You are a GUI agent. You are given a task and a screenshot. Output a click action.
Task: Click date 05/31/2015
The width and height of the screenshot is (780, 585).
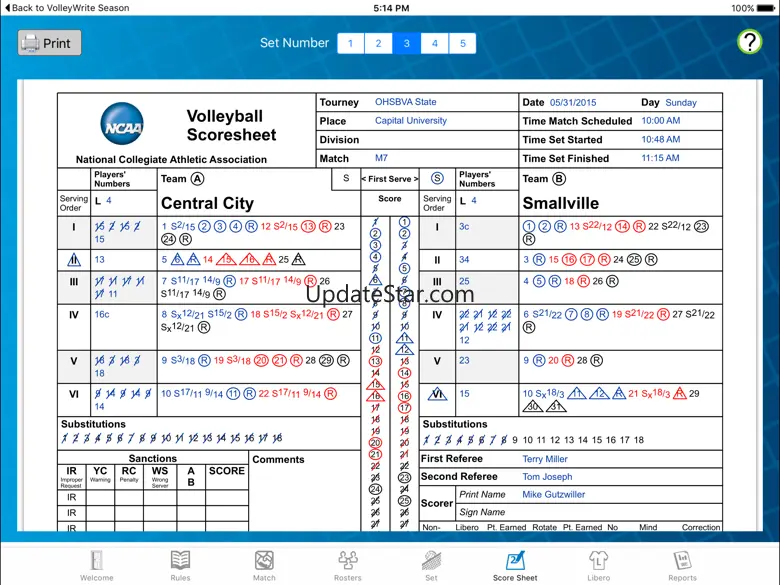(573, 102)
